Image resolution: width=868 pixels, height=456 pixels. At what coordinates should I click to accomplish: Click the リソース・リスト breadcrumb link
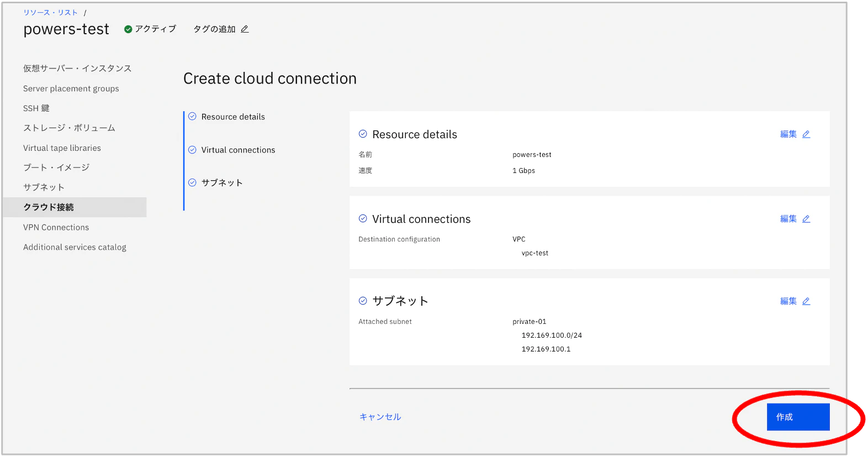coord(50,12)
